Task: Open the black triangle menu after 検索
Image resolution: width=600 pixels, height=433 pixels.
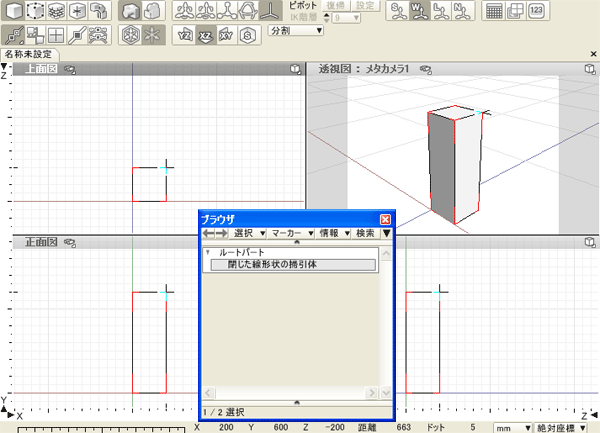Action: 386,233
